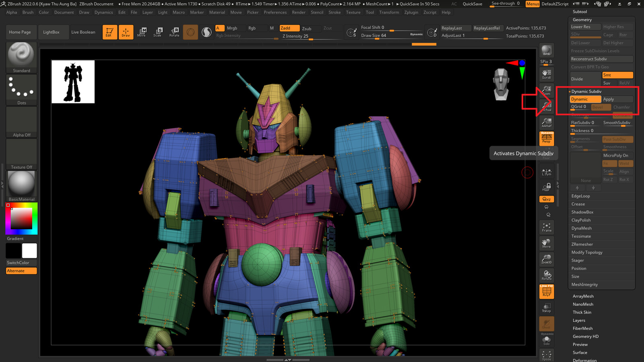Toggle the Transp transparency icon

tap(547, 308)
